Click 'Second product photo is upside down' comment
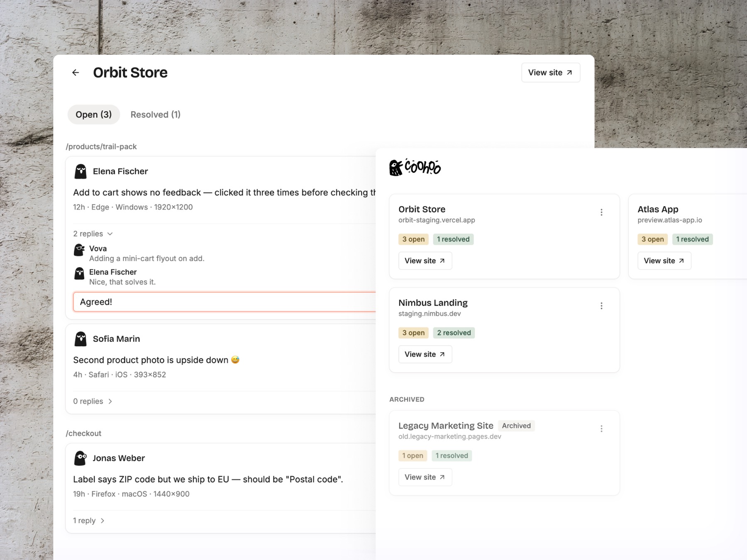 [156, 360]
